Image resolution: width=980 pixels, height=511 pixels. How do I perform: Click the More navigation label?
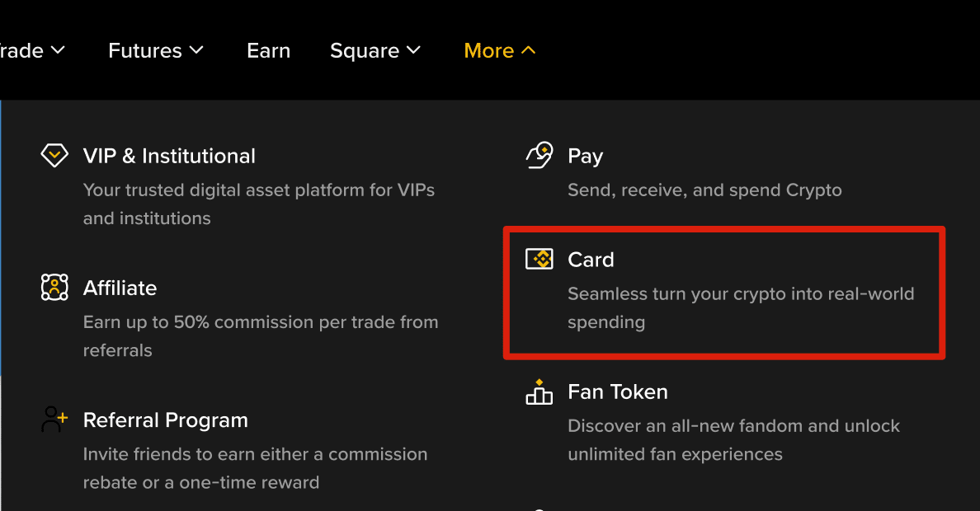(x=489, y=50)
